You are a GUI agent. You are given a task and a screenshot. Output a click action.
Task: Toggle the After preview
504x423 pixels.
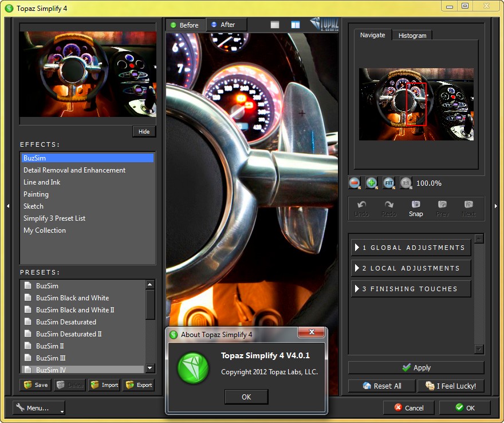(x=226, y=25)
